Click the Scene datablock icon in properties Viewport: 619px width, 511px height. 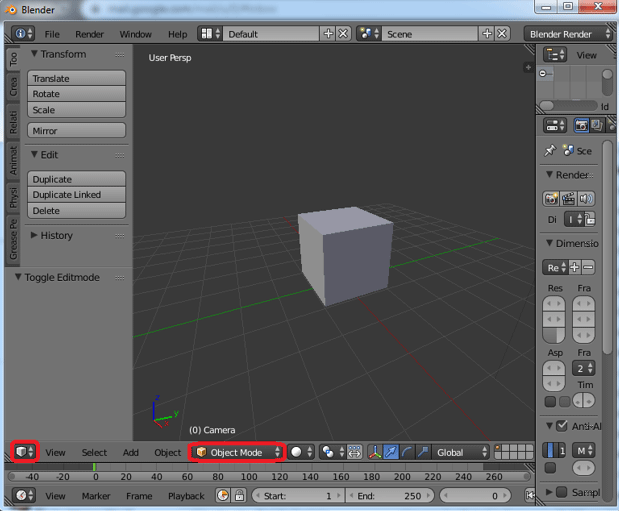pyautogui.click(x=568, y=150)
